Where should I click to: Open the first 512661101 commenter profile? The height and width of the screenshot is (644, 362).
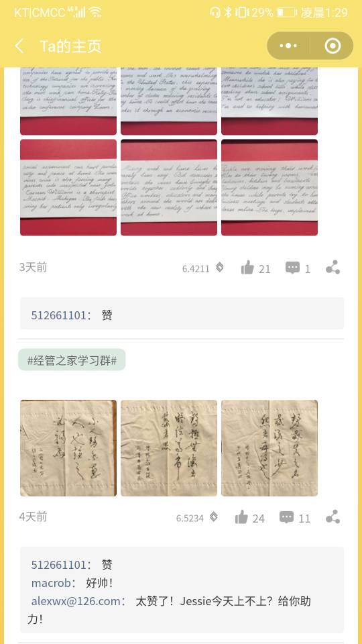click(59, 315)
